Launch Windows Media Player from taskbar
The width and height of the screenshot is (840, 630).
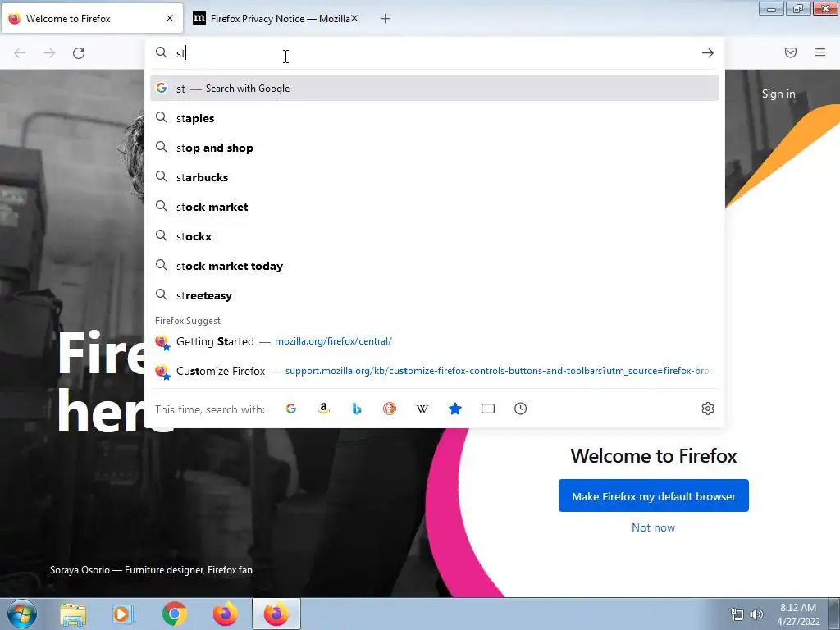pyautogui.click(x=123, y=614)
